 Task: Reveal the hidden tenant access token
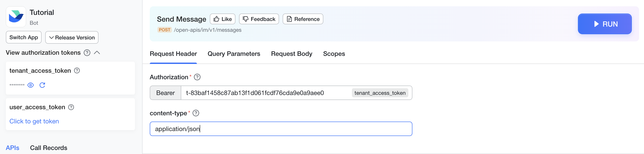tap(31, 85)
